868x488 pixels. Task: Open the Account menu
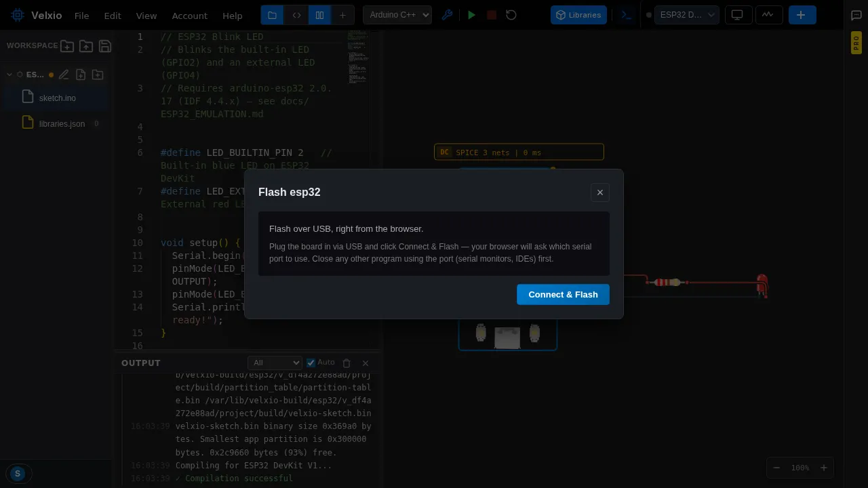pos(190,15)
